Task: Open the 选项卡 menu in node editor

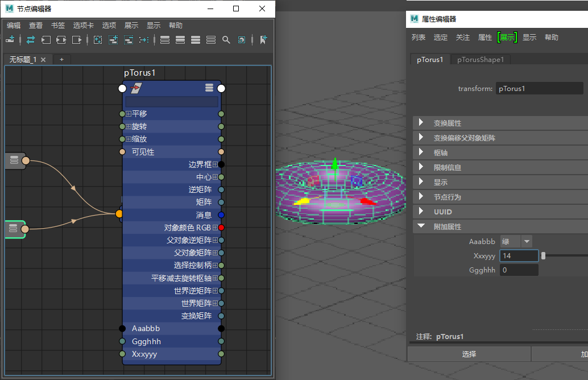Action: (83, 25)
